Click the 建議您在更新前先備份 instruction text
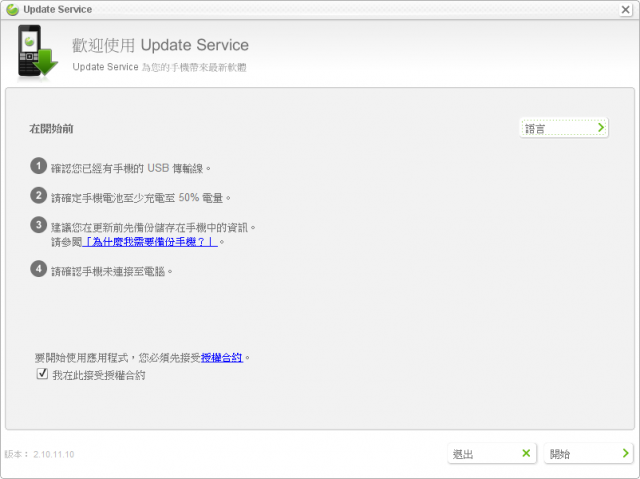 click(x=153, y=228)
